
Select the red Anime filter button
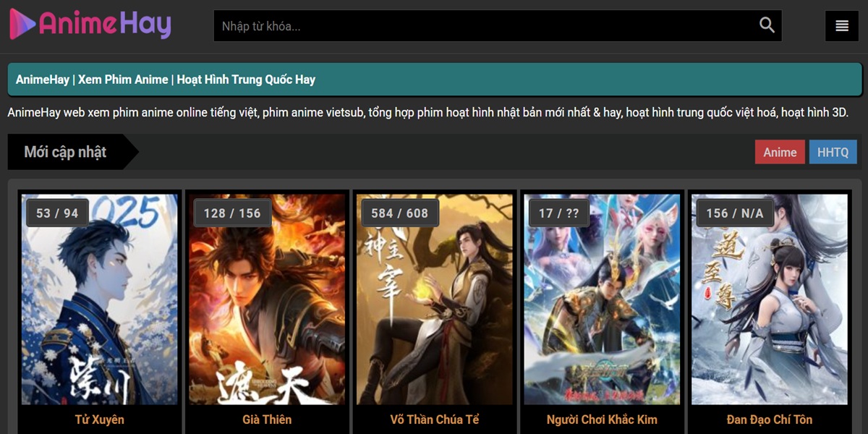(x=780, y=152)
